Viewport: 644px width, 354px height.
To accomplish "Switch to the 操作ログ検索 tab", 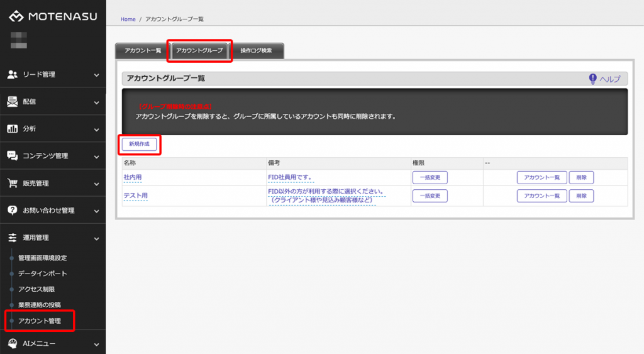I will click(256, 51).
